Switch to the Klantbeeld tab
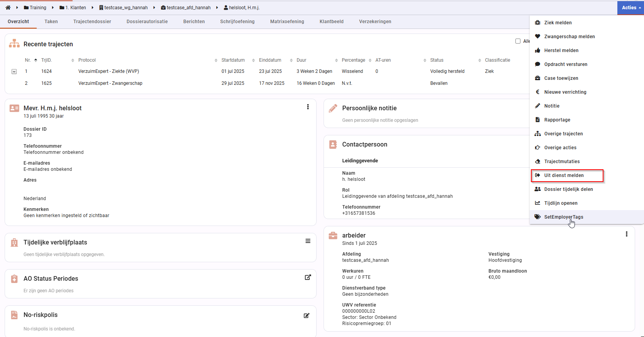Screen dimensions: 644x337 coord(332,22)
